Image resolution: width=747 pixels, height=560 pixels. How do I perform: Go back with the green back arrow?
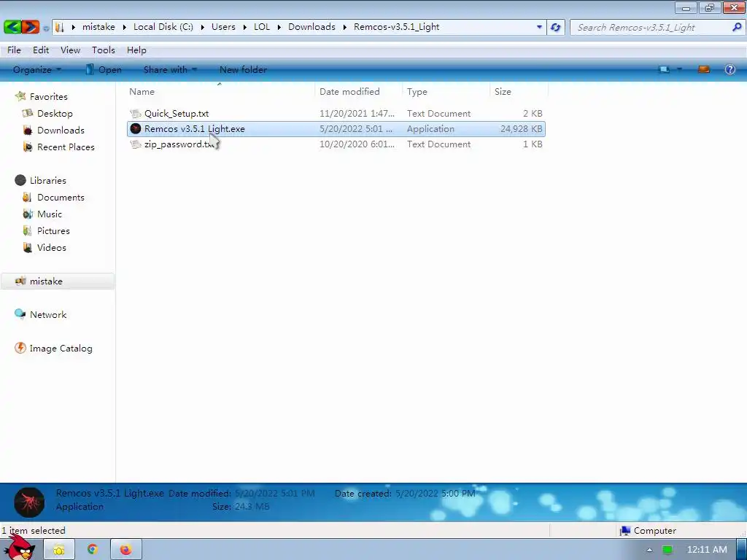click(12, 27)
